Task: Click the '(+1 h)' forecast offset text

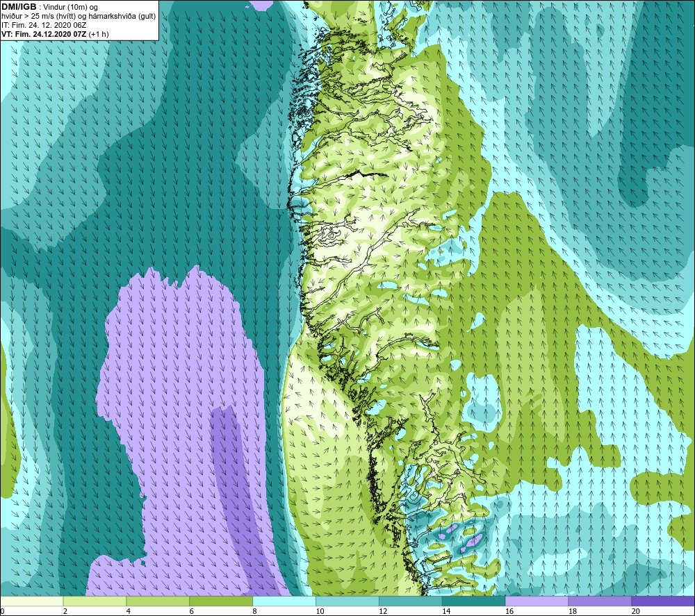Action: pyautogui.click(x=99, y=34)
